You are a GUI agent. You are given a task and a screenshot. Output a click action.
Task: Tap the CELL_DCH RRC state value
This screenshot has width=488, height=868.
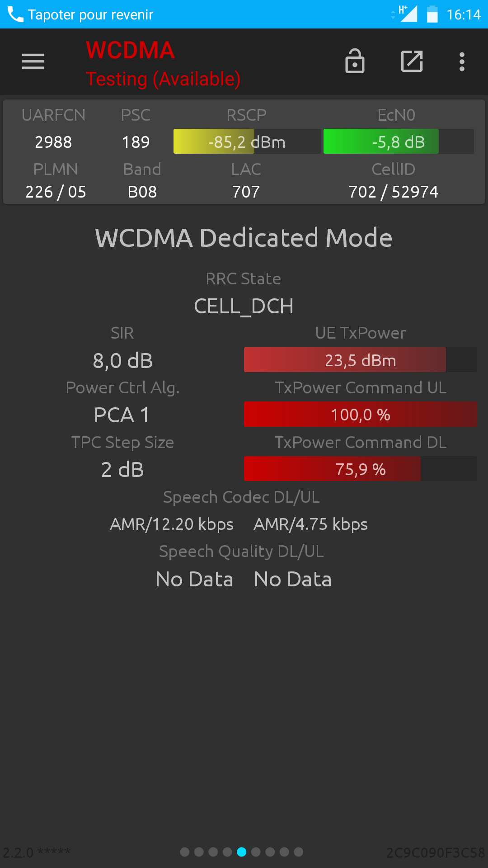(244, 306)
